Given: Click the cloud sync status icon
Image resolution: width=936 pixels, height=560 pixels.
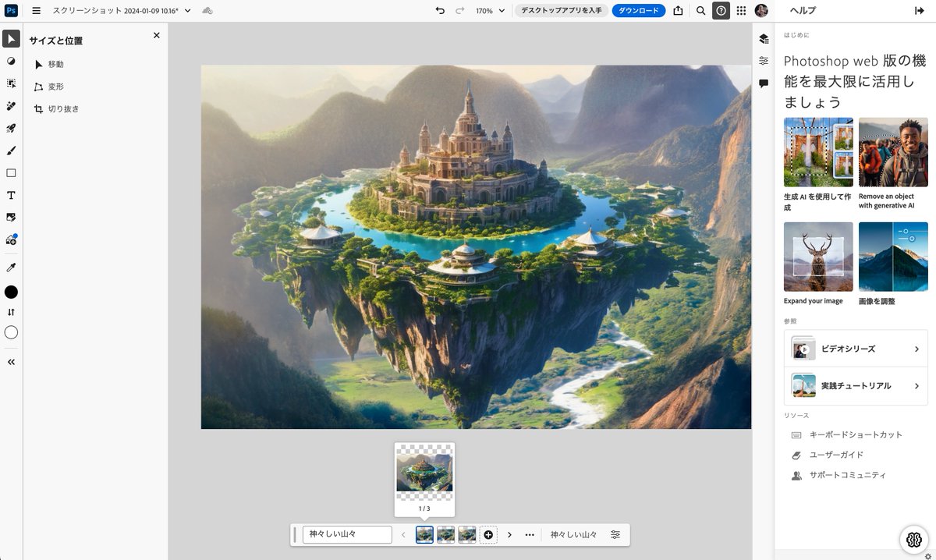Looking at the screenshot, I should point(207,11).
